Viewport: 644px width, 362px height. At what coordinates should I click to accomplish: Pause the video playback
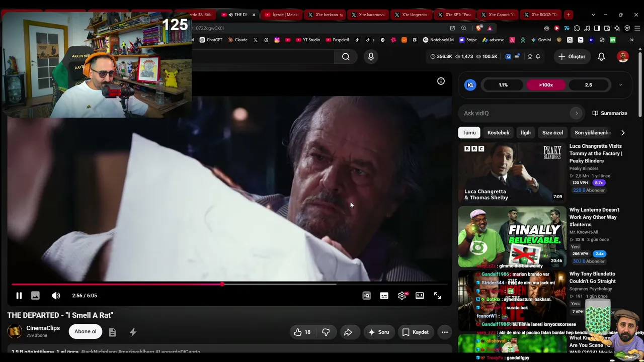[x=19, y=296]
